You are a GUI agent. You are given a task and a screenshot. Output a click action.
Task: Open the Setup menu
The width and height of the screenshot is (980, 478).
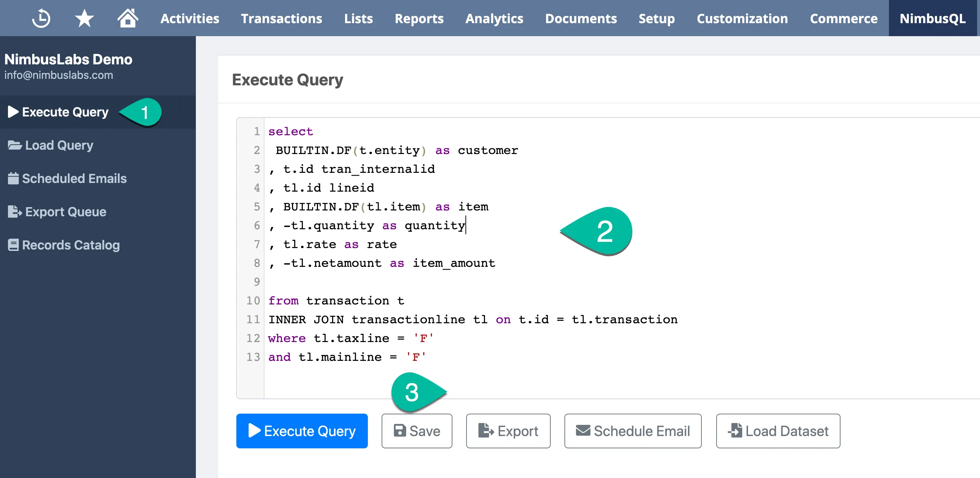(657, 18)
